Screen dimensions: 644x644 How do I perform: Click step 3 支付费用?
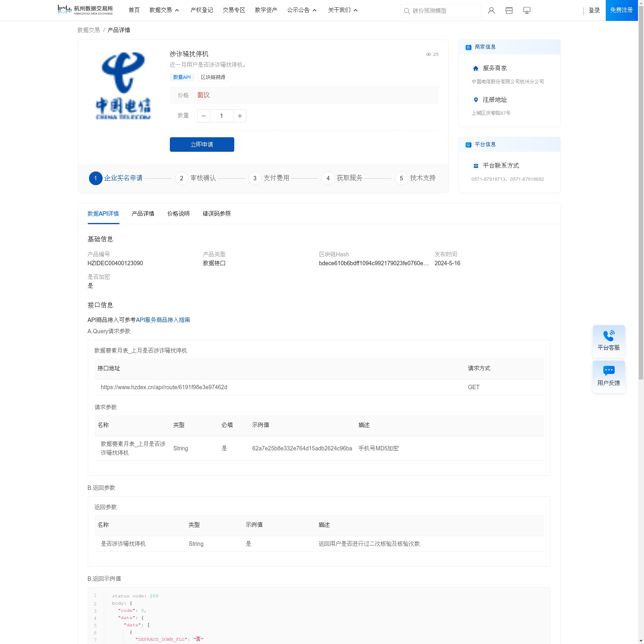coord(269,178)
